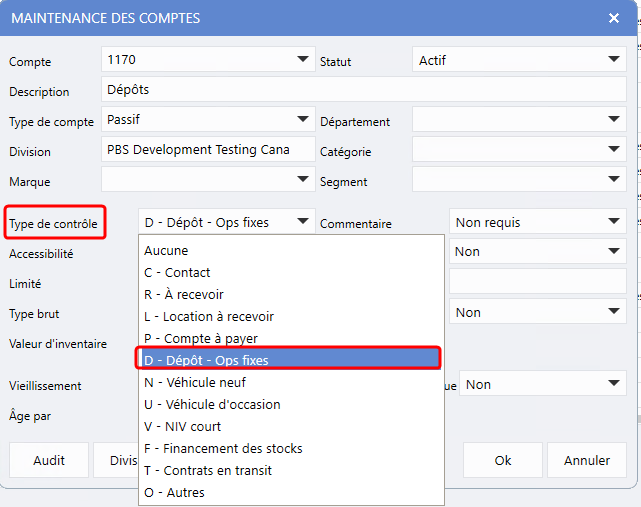Screen dimensions: 641x507
Task: Open the Segment dropdown arrow
Action: (613, 179)
